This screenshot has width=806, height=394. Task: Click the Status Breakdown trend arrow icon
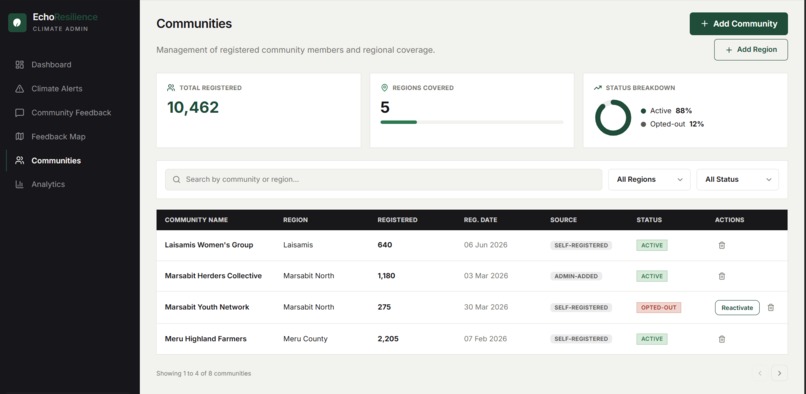click(597, 88)
